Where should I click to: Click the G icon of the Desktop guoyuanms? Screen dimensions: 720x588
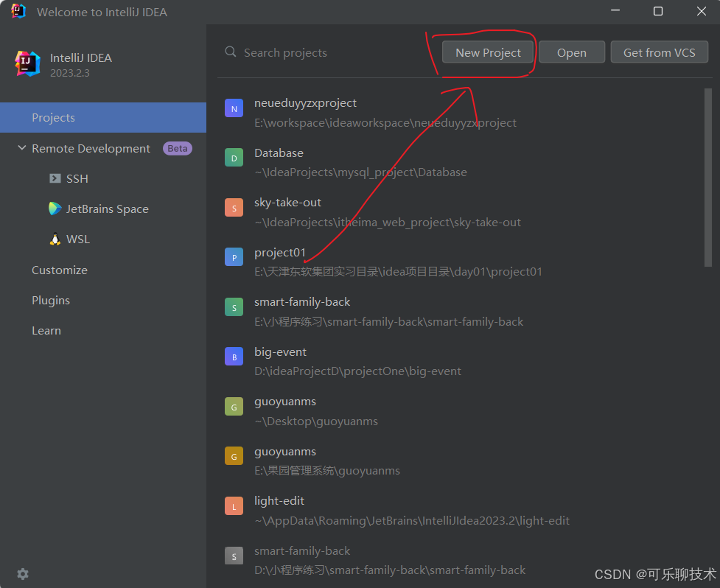pos(234,407)
